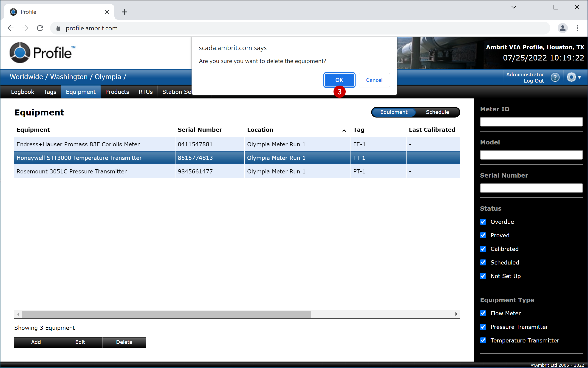Click the Log Out link
This screenshot has width=588, height=368.
[x=534, y=81]
